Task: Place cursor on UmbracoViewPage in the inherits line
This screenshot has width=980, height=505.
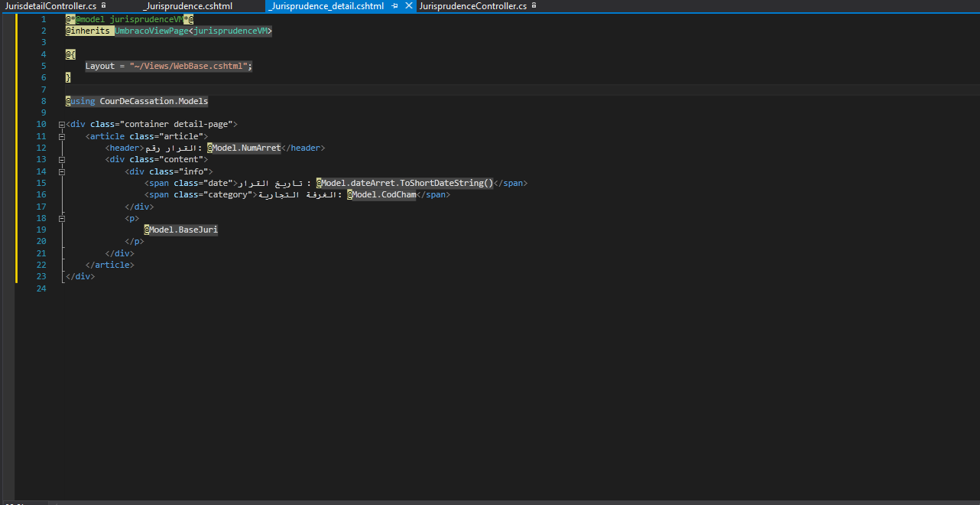Action: [x=151, y=31]
